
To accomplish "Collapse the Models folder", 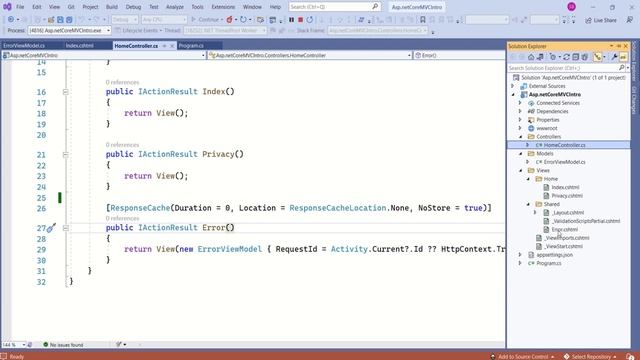I will (520, 153).
